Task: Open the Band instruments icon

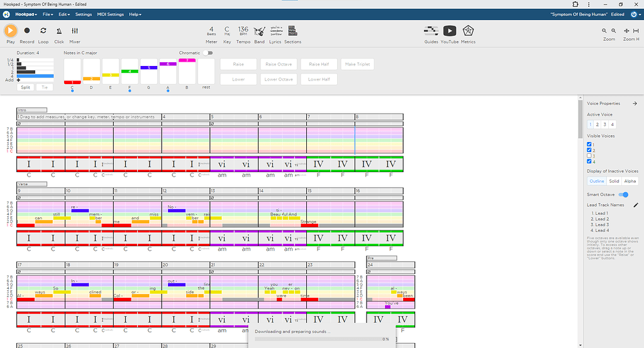Action: pyautogui.click(x=259, y=30)
